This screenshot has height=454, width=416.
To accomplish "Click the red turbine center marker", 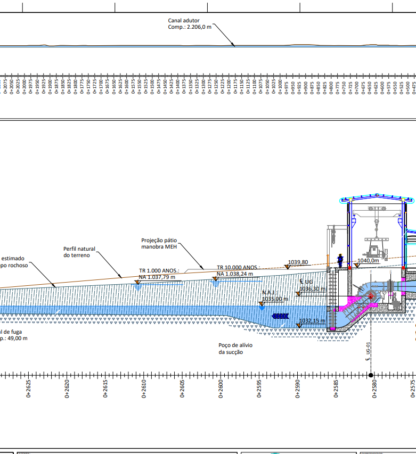I will (x=371, y=296).
